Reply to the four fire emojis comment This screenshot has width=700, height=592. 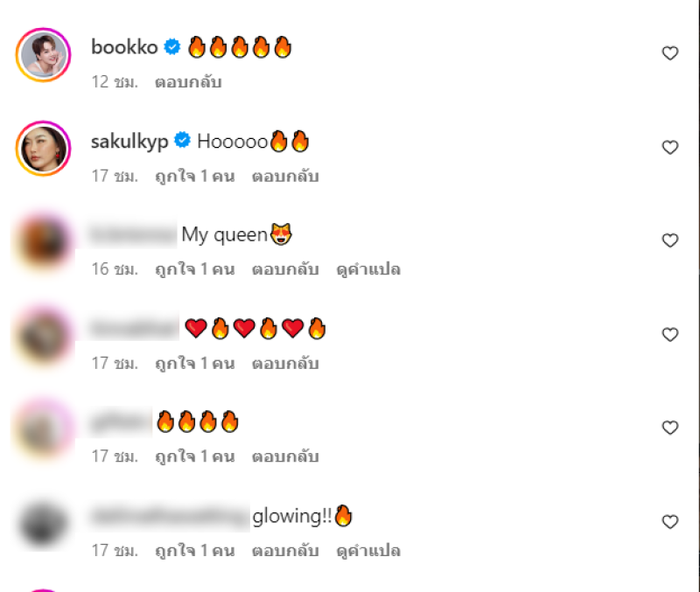coord(285,456)
